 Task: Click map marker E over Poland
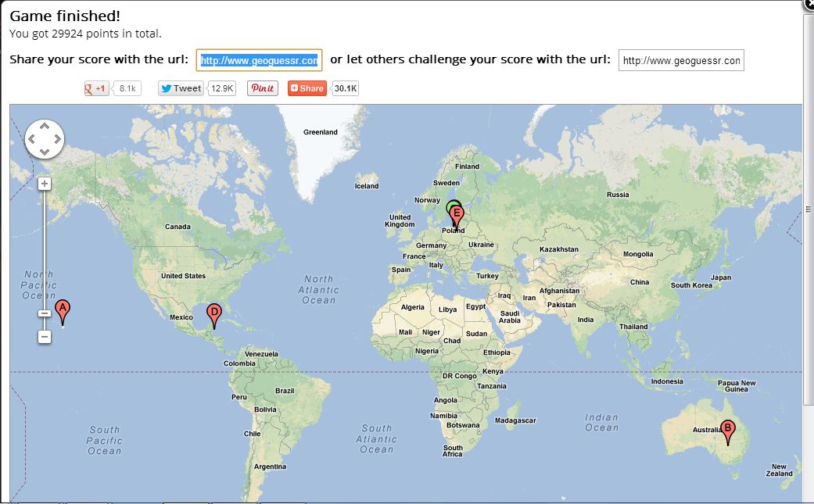click(x=457, y=217)
